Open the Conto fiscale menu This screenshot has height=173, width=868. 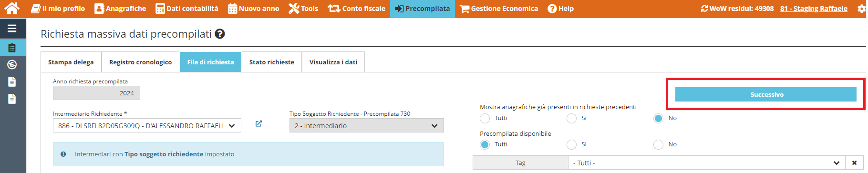356,9
